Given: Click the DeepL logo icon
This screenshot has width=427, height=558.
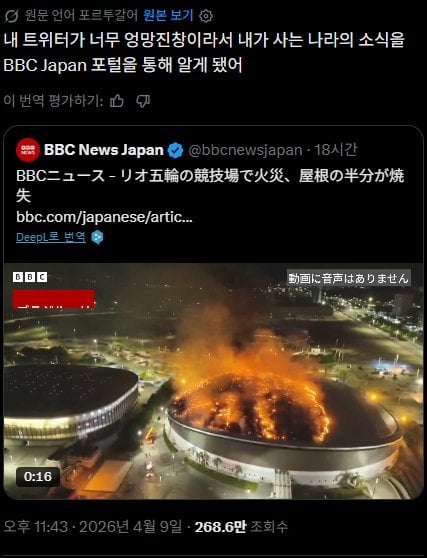Looking at the screenshot, I should pyautogui.click(x=97, y=237).
